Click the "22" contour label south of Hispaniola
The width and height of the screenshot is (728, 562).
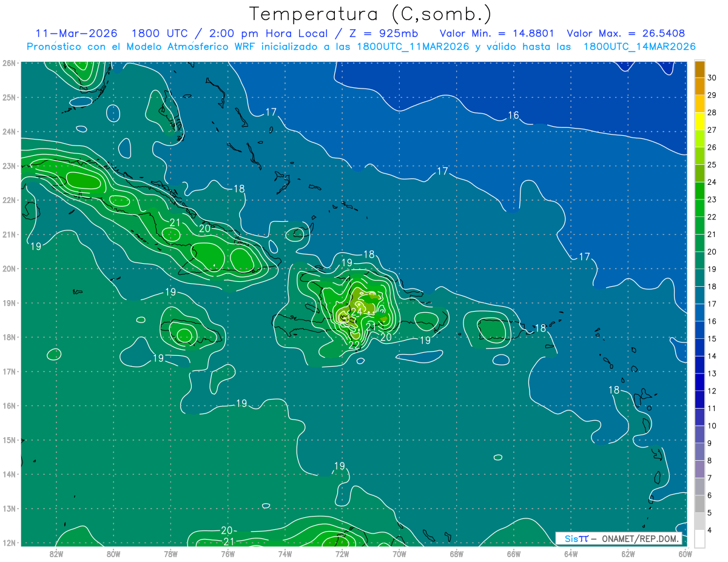click(x=354, y=344)
